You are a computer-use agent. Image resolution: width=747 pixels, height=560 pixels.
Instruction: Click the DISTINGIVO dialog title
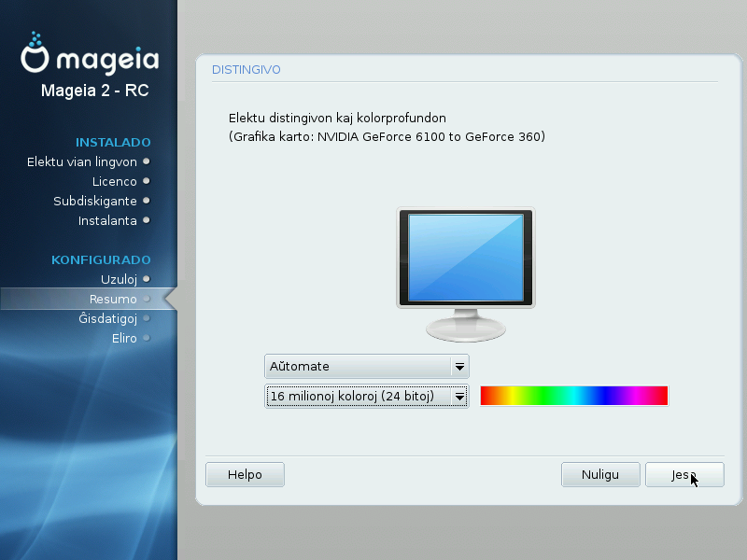tap(247, 69)
